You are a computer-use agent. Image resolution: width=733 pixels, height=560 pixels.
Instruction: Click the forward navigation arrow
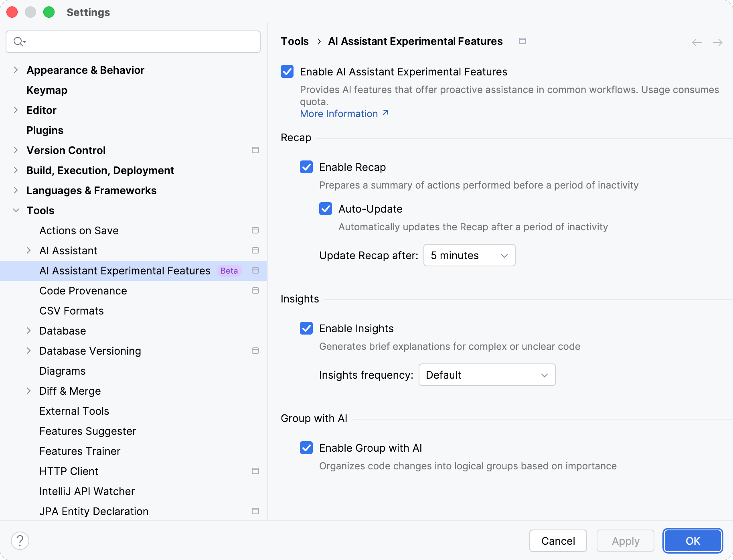pyautogui.click(x=718, y=42)
